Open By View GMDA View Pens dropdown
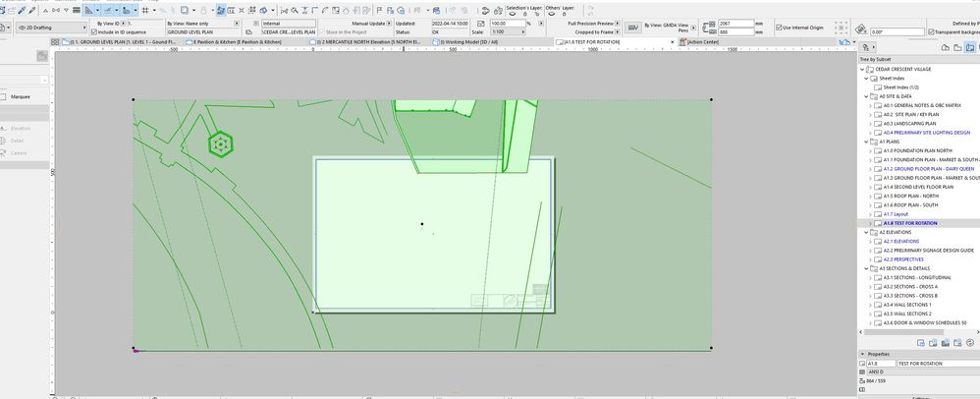Image resolution: width=980 pixels, height=399 pixels. click(693, 28)
